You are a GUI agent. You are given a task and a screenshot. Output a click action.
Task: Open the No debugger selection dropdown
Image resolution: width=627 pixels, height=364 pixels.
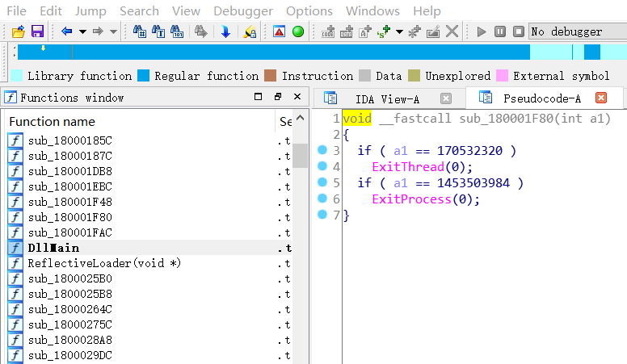(578, 31)
